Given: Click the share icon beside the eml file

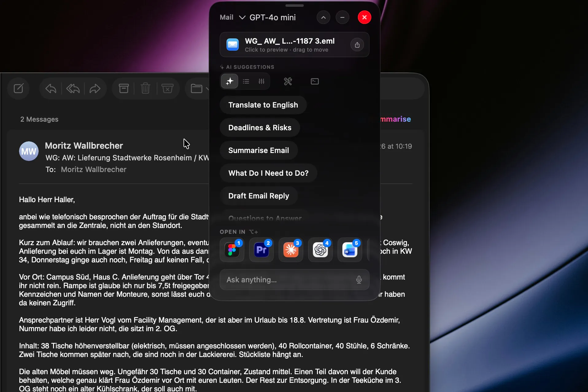Looking at the screenshot, I should click(357, 45).
